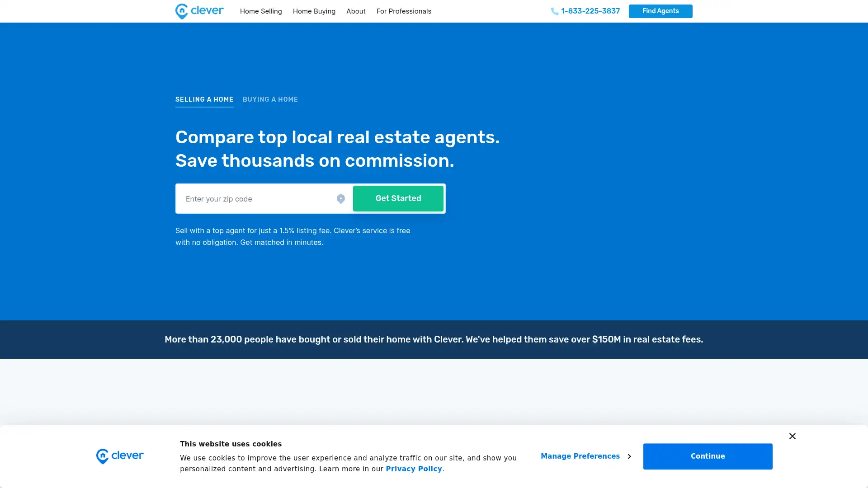Image resolution: width=868 pixels, height=488 pixels.
Task: Open the Privacy Policy link
Action: tap(414, 469)
